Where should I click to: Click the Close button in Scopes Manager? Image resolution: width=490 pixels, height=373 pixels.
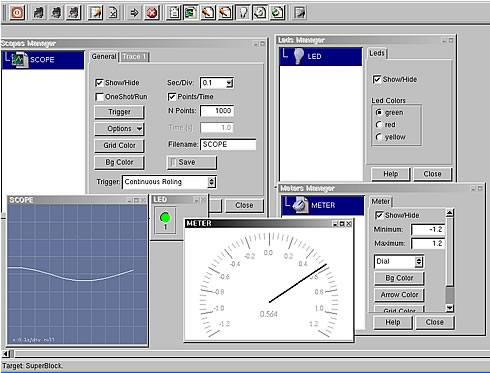[244, 205]
